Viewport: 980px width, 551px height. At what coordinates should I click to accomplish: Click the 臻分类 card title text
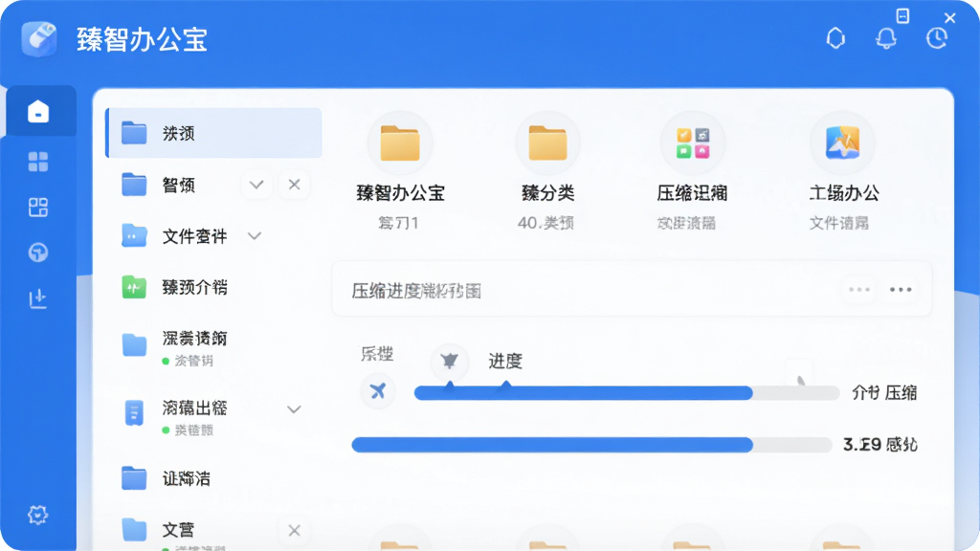[547, 193]
